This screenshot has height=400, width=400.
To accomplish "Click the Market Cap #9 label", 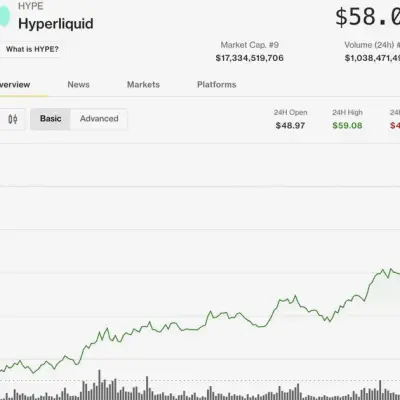I will coord(250,45).
